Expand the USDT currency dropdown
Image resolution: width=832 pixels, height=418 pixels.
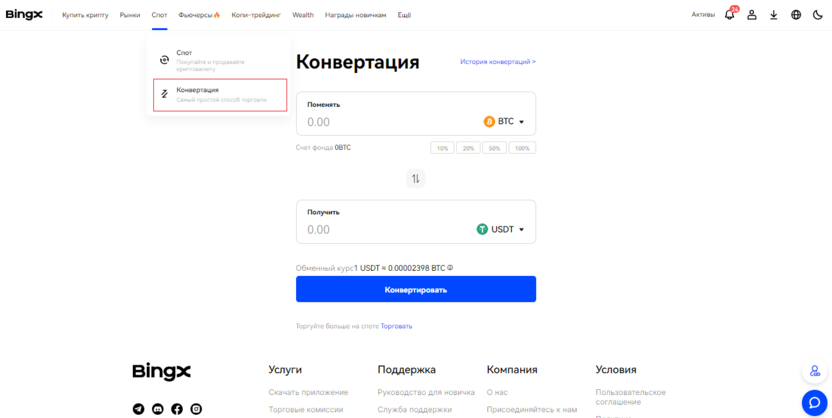click(501, 229)
